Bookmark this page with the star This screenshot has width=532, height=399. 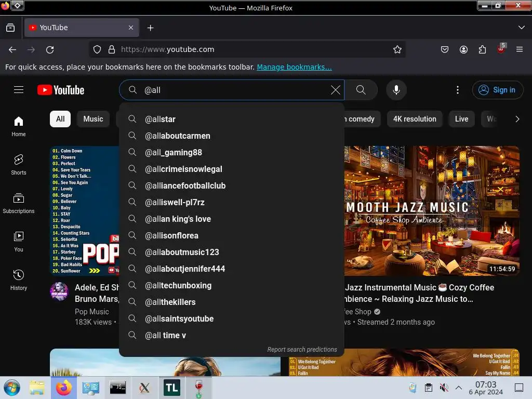click(397, 49)
